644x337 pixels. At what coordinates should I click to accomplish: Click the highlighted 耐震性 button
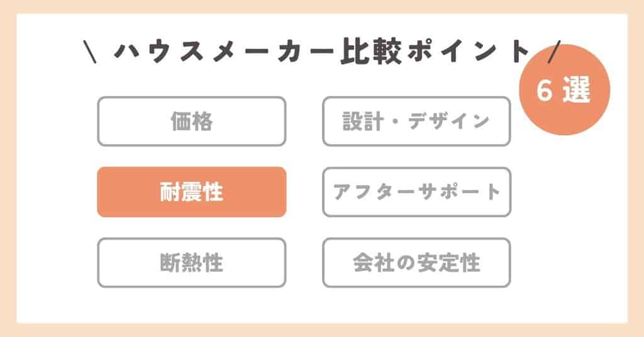coord(191,192)
